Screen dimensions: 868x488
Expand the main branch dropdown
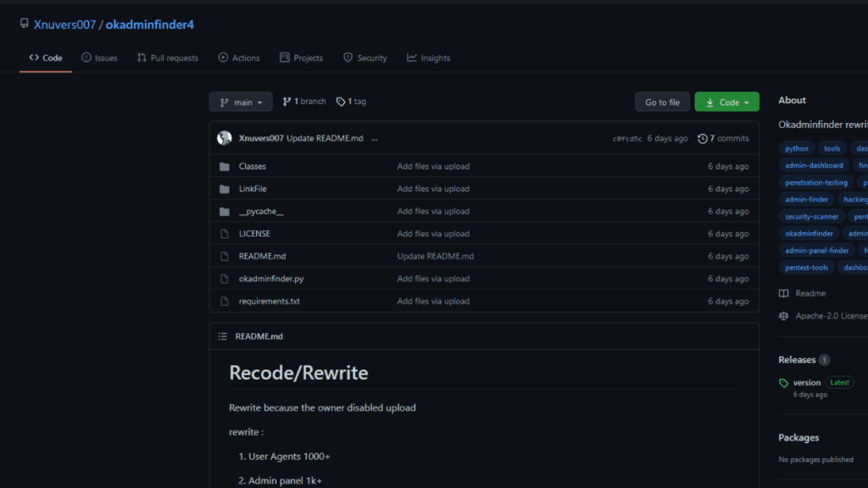click(x=241, y=102)
